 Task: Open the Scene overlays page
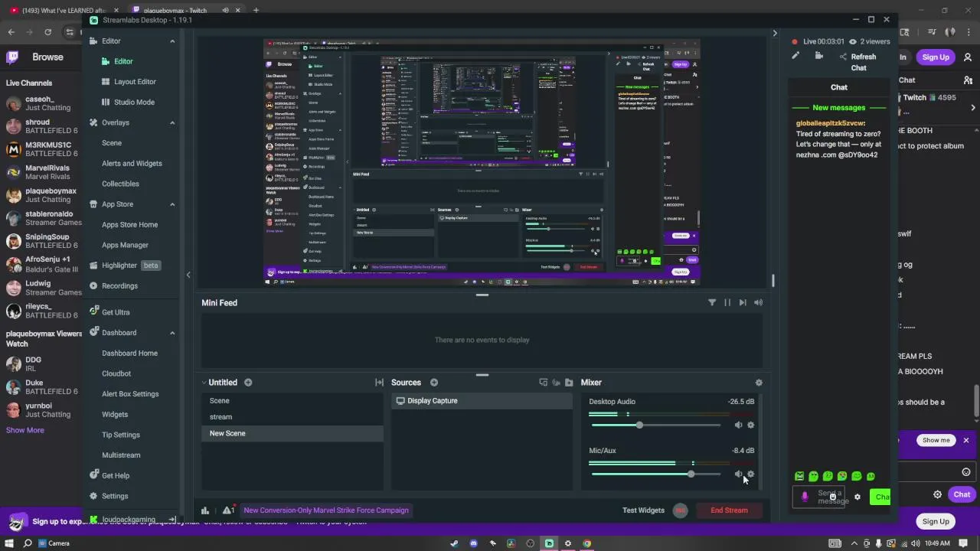coord(112,143)
